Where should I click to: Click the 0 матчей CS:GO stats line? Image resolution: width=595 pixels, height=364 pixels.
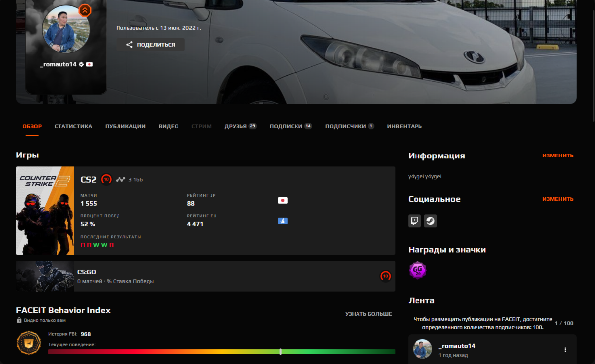(116, 281)
